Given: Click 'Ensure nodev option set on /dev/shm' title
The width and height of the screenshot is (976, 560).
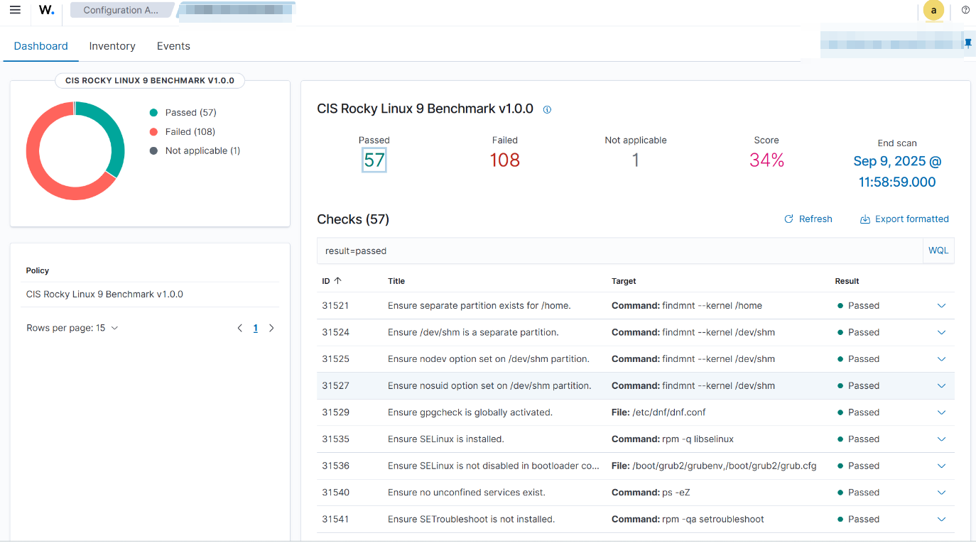Looking at the screenshot, I should point(489,359).
